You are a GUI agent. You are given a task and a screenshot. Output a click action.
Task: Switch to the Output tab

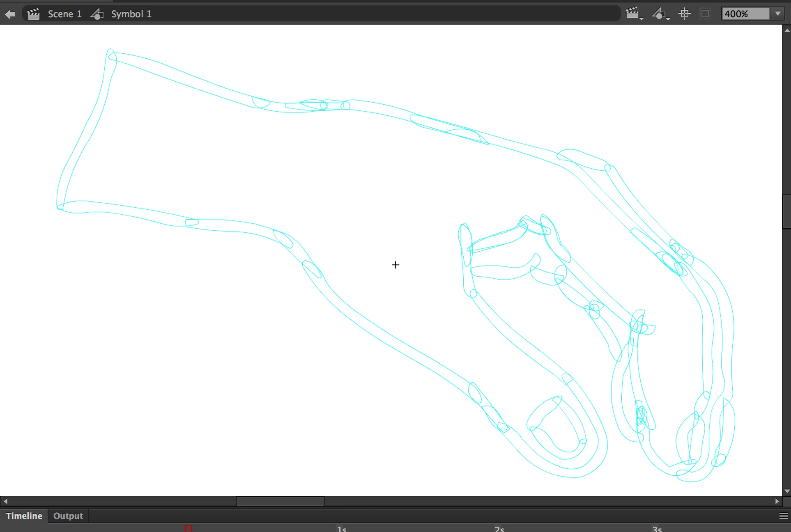(x=68, y=516)
